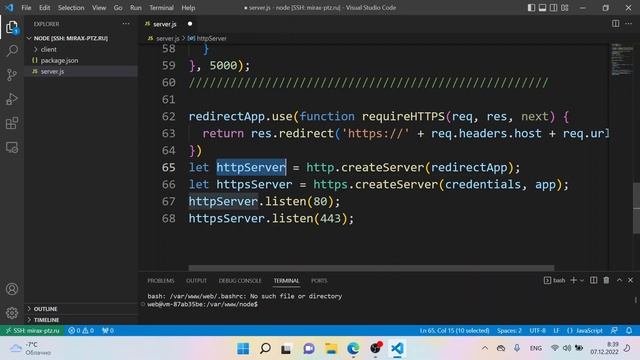Image resolution: width=640 pixels, height=360 pixels.
Task: Open Windows Start button on taskbar
Action: [x=243, y=349]
